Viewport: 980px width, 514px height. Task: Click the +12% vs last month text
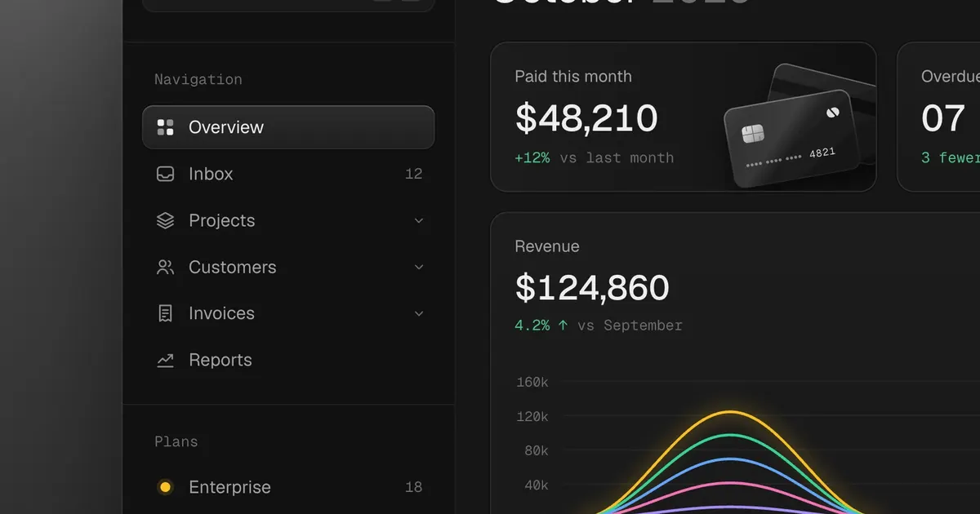pyautogui.click(x=595, y=157)
